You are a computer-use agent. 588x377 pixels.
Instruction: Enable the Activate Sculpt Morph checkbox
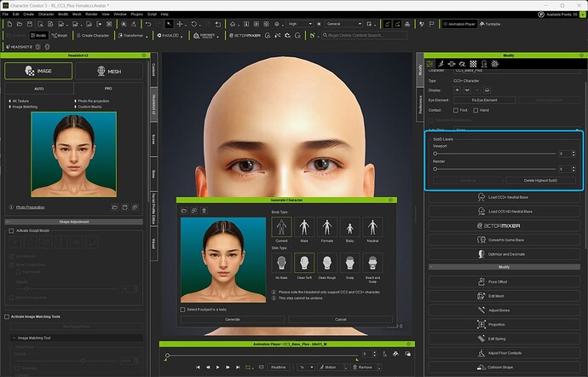11,230
